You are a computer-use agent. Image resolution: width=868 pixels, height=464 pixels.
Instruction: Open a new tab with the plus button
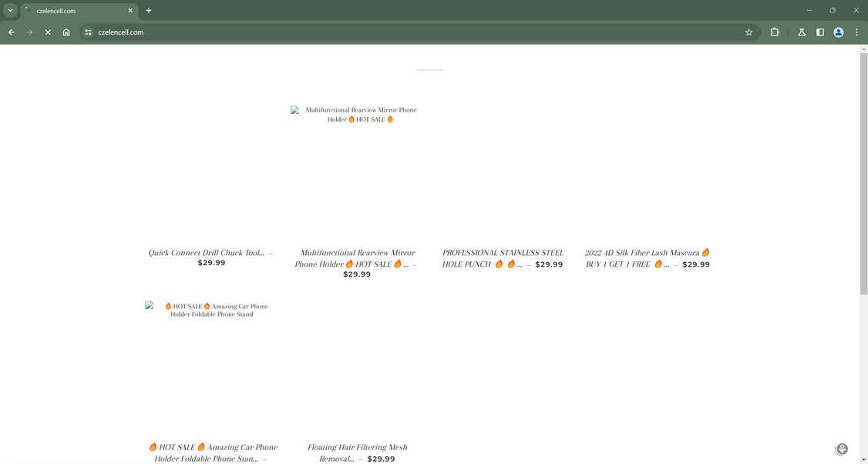tap(148, 10)
